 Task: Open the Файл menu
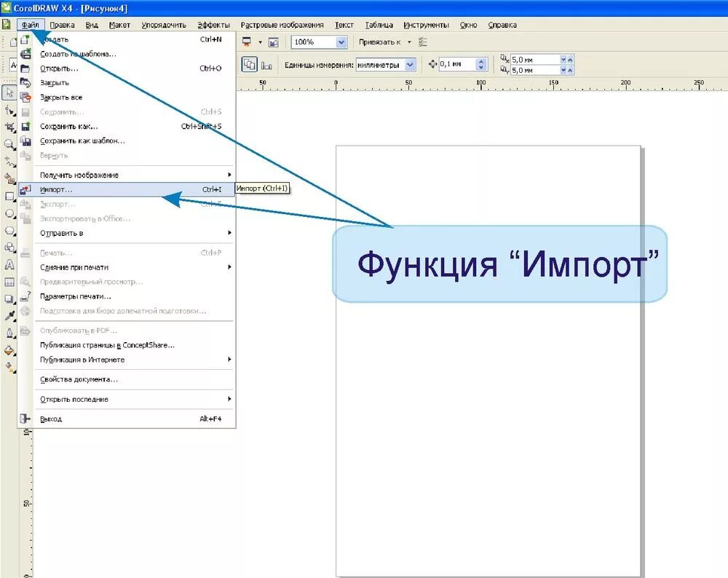(x=30, y=25)
